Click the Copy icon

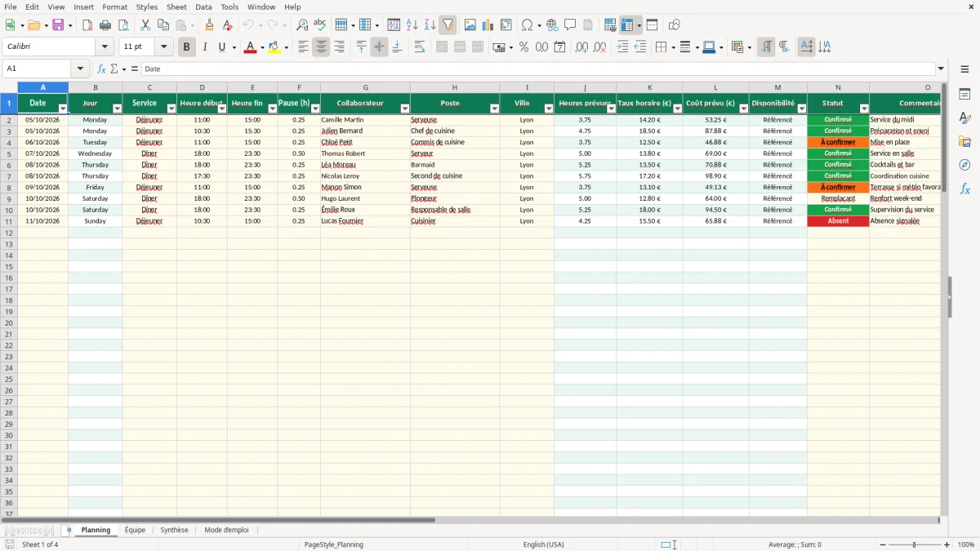click(163, 25)
